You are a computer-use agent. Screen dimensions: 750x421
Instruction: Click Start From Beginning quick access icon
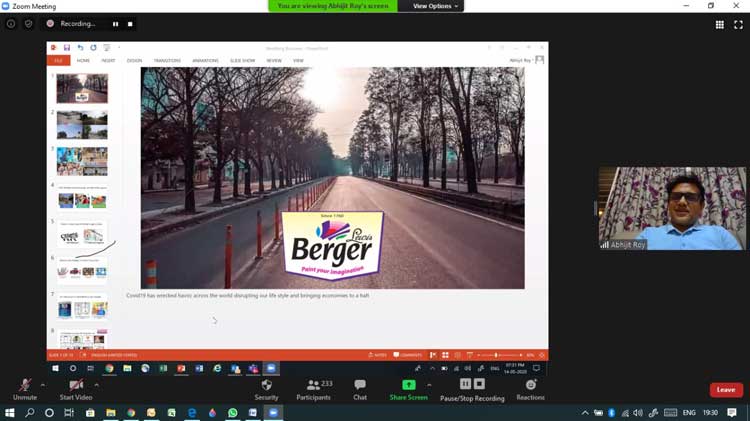tap(107, 48)
